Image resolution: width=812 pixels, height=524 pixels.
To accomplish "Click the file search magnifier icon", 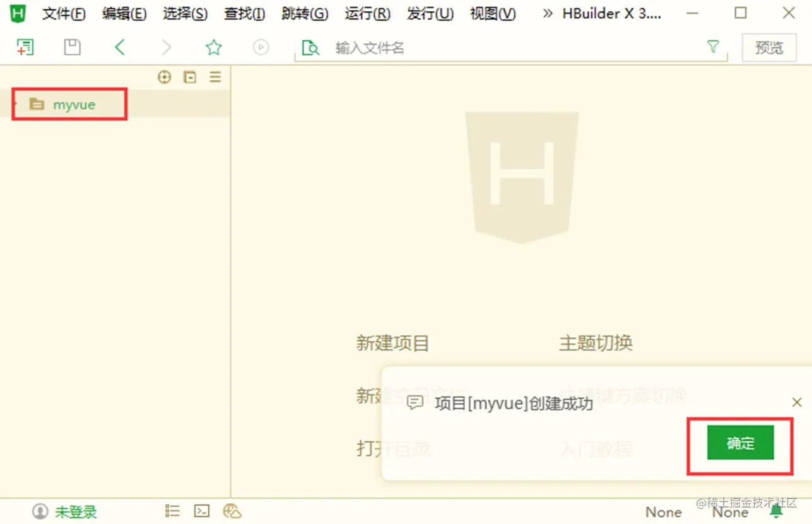I will coord(310,48).
